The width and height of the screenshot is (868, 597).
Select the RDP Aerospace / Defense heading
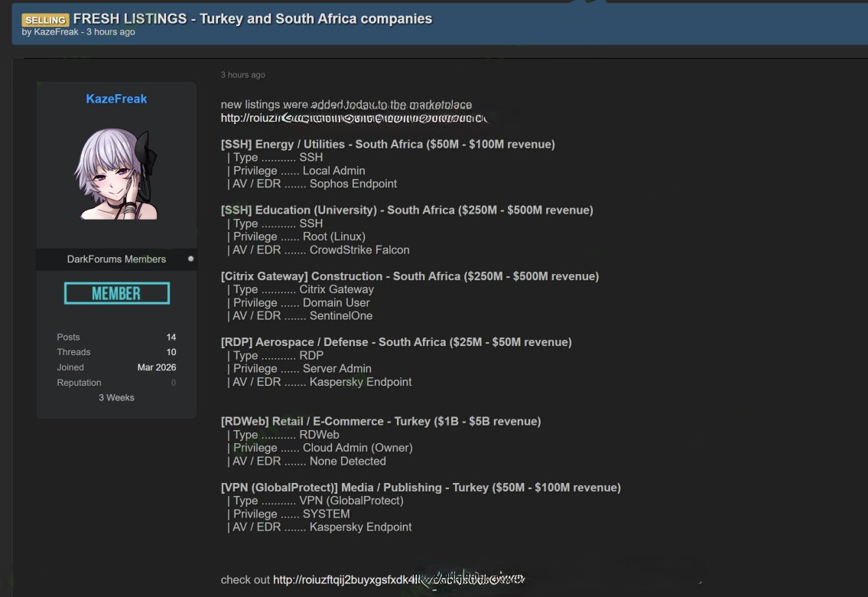click(x=396, y=341)
